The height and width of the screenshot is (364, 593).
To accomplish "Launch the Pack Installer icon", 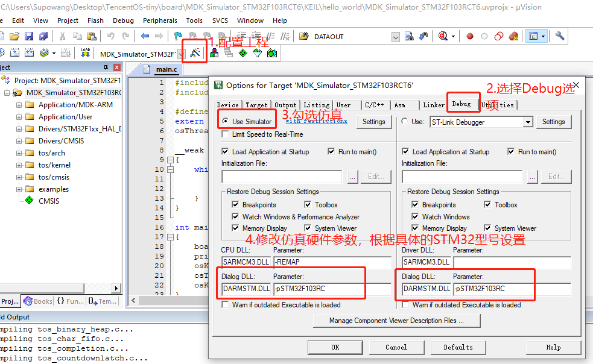I will 272,53.
